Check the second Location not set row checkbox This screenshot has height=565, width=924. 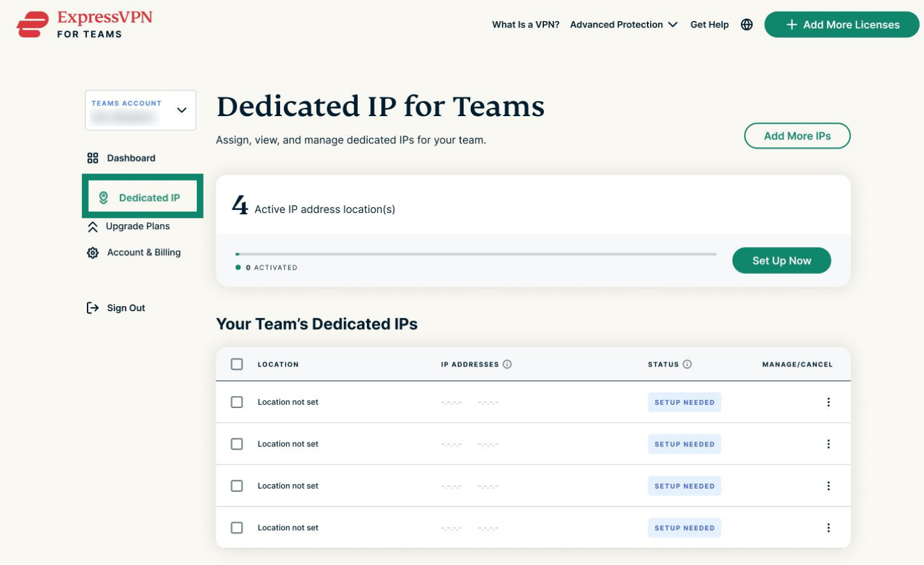237,444
